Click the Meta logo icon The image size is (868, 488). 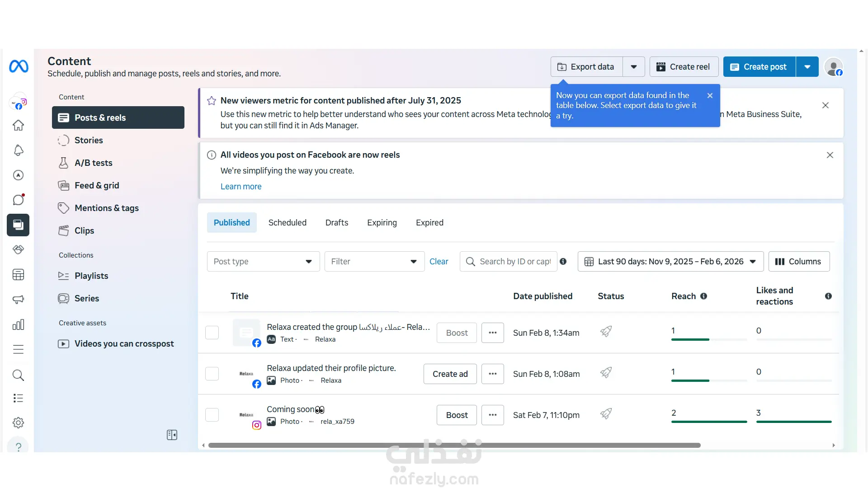[19, 66]
